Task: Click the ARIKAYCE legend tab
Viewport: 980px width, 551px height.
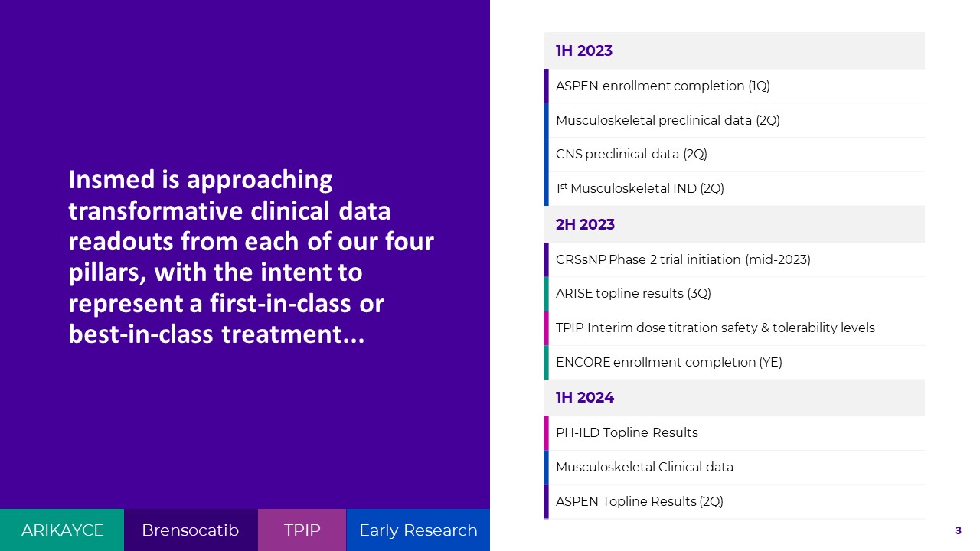Action: point(62,530)
